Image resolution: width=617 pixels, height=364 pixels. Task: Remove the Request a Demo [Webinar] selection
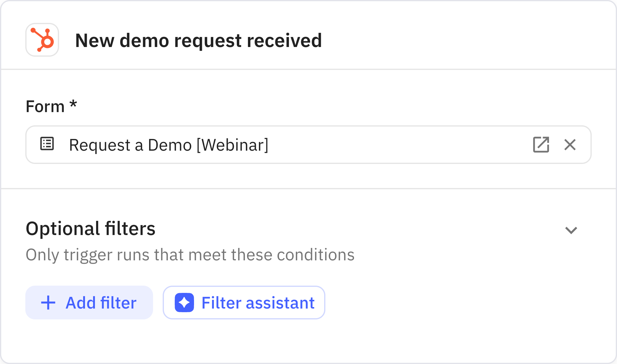click(x=569, y=145)
